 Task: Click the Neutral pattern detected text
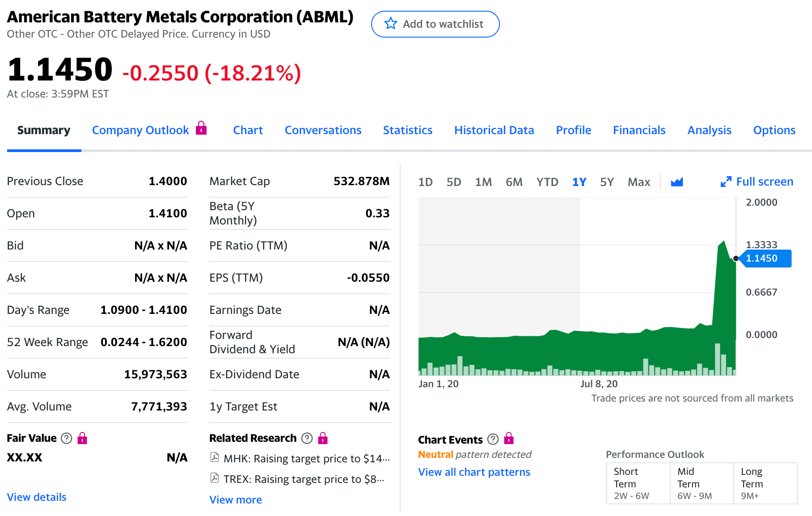coord(474,454)
